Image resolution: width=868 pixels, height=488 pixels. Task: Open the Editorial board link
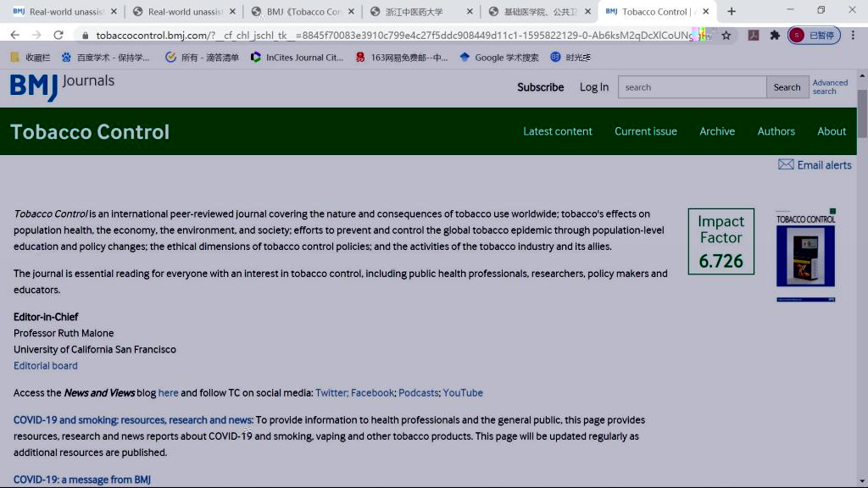(46, 366)
